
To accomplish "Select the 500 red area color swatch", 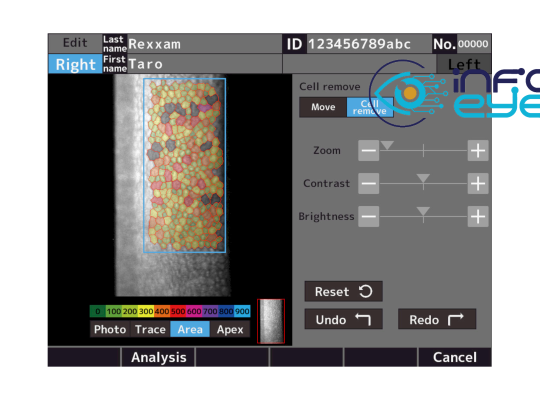I will coord(178,311).
